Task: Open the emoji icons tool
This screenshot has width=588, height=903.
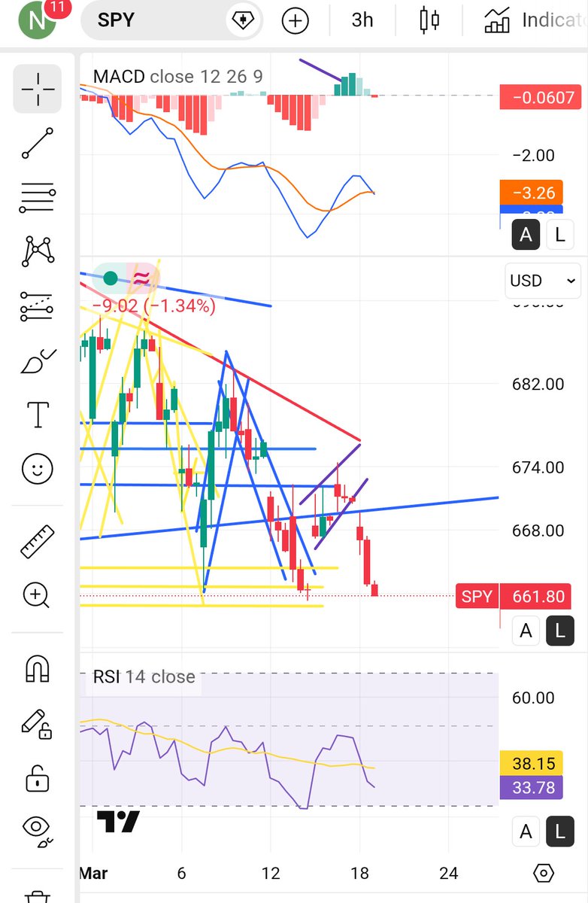Action: tap(38, 469)
